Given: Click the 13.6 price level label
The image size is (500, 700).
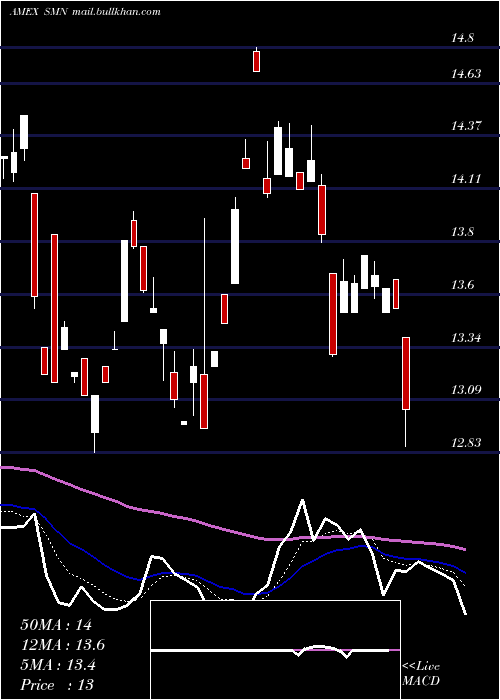Looking at the screenshot, I should pyautogui.click(x=462, y=285).
